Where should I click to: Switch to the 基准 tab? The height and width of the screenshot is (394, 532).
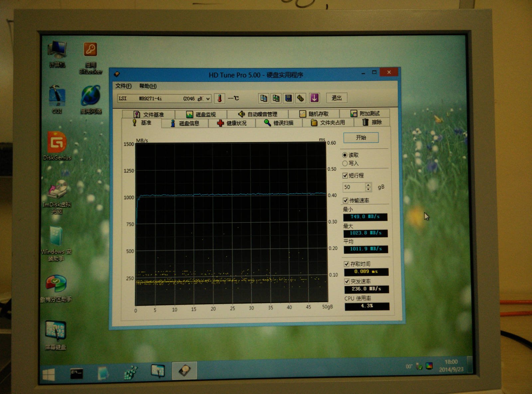point(142,123)
